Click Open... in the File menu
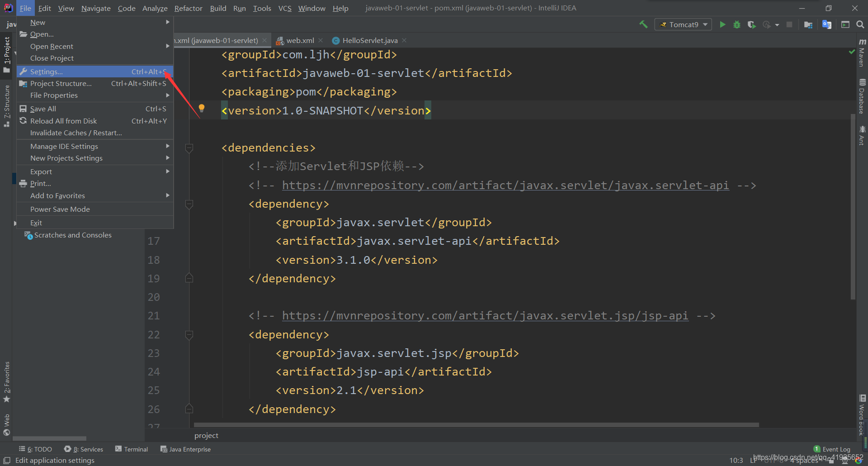The image size is (868, 466). (x=95, y=34)
